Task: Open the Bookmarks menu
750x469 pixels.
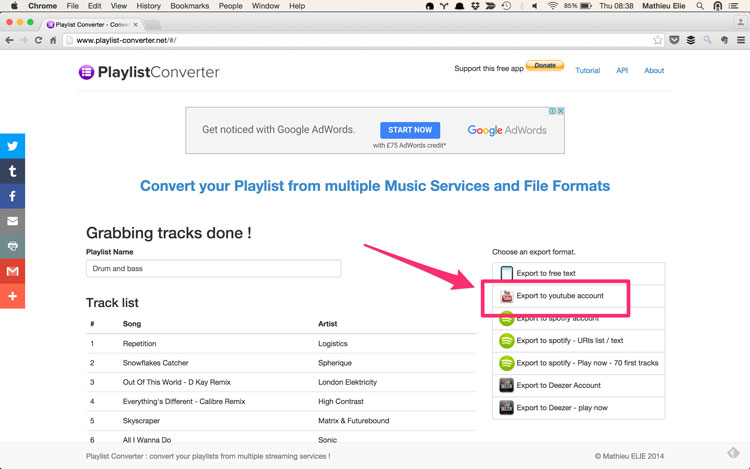Action: (x=189, y=6)
